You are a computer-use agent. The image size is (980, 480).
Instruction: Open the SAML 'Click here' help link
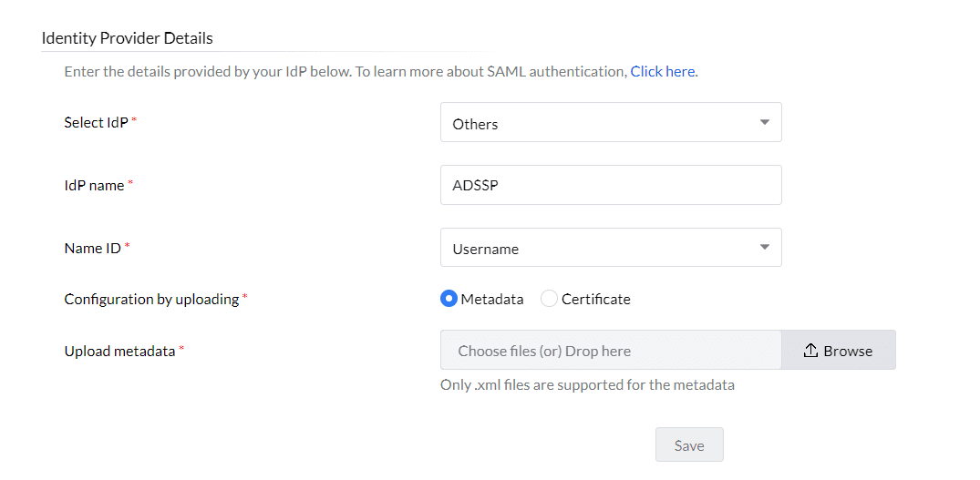(x=663, y=71)
